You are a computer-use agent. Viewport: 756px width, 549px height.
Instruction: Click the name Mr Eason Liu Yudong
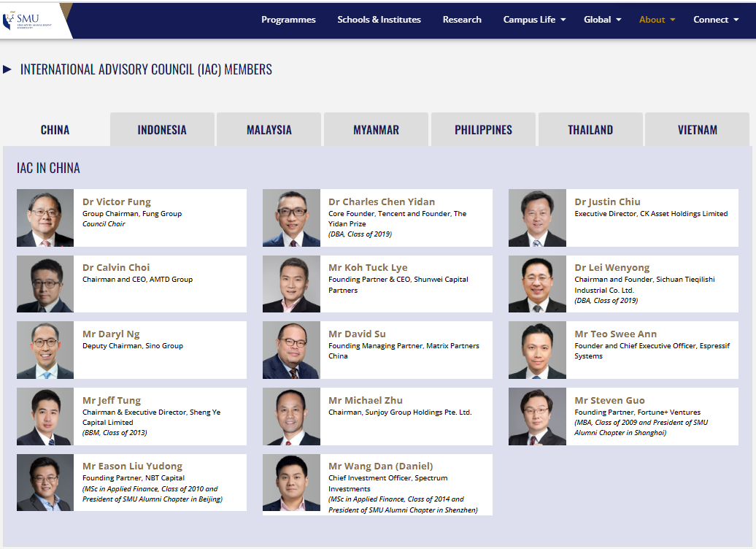pyautogui.click(x=133, y=466)
